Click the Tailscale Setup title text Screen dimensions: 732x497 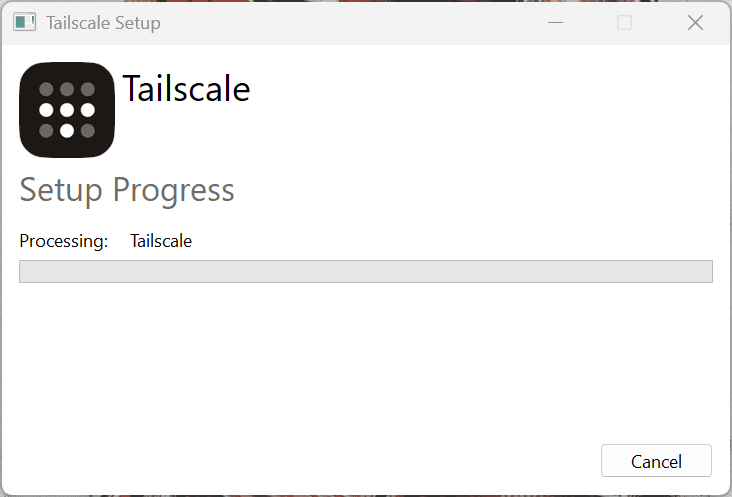pyautogui.click(x=103, y=23)
